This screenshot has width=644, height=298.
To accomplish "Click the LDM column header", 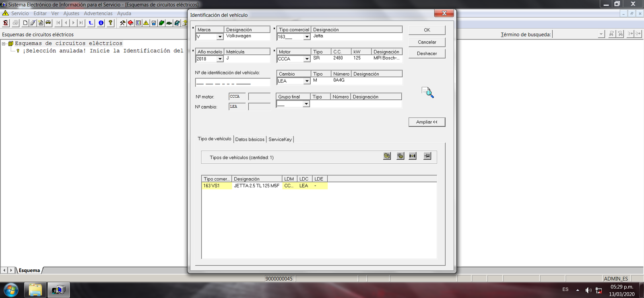I will [x=289, y=179].
